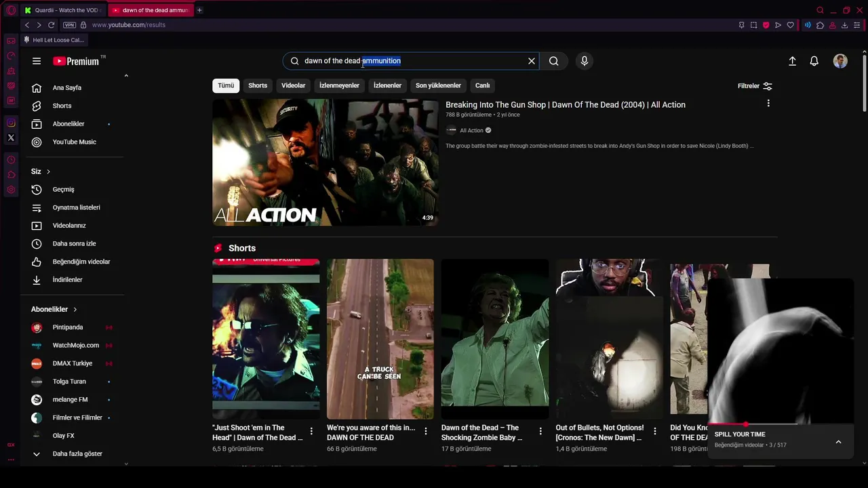Open the browser tab search magnifier

[x=820, y=10]
